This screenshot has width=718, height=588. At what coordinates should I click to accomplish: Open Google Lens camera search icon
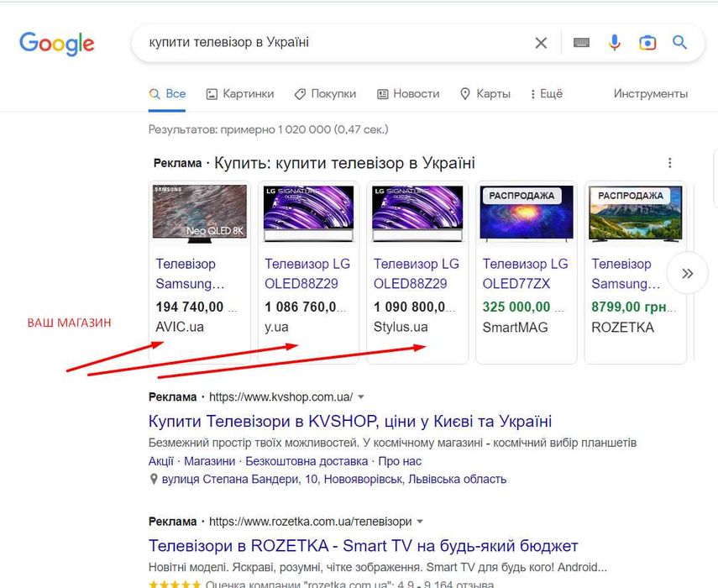click(647, 43)
